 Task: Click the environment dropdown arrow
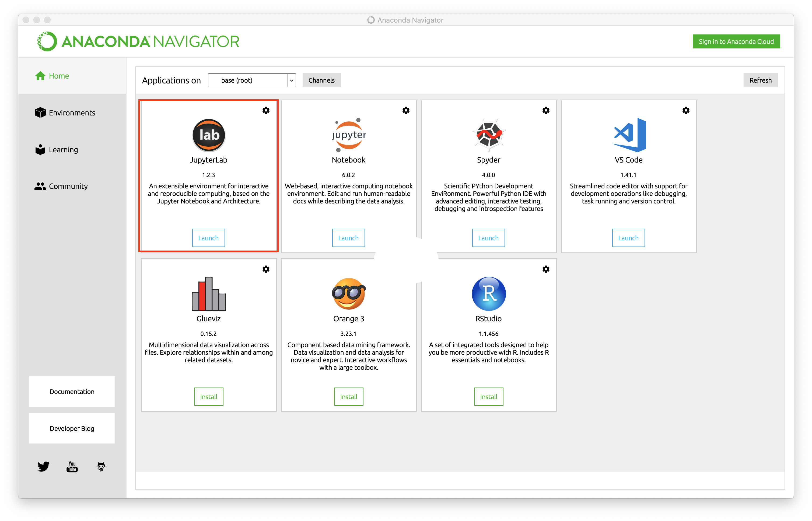[x=291, y=80]
